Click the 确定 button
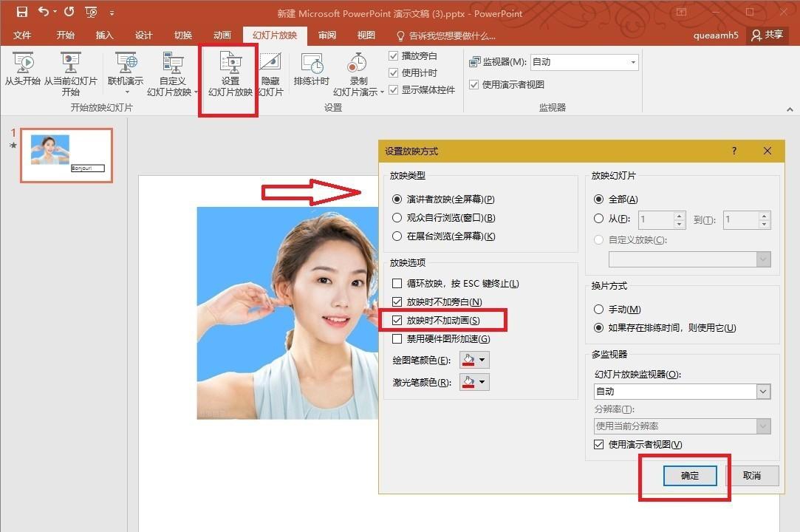 (689, 476)
